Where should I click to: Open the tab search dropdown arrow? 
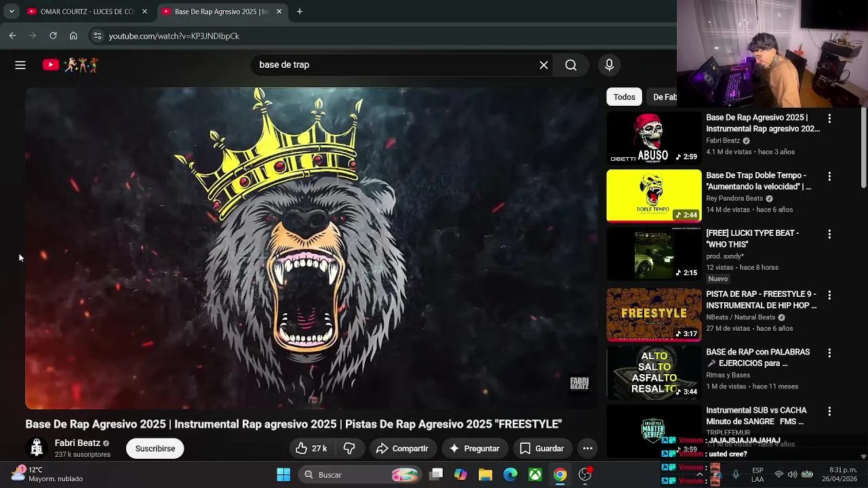[x=12, y=12]
